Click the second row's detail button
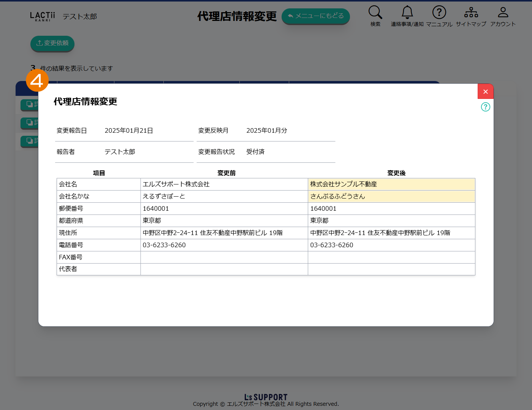Image resolution: width=532 pixels, height=410 pixels. click(30, 122)
